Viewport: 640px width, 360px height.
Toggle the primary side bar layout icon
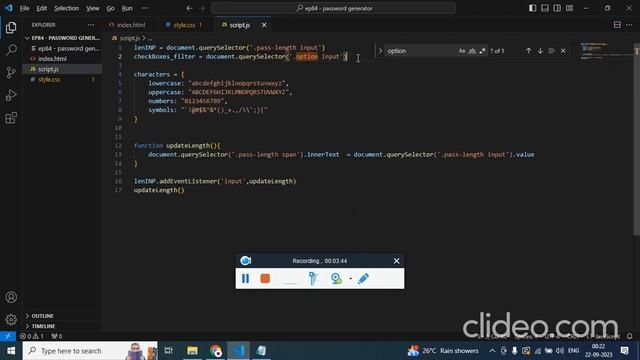coord(532,8)
